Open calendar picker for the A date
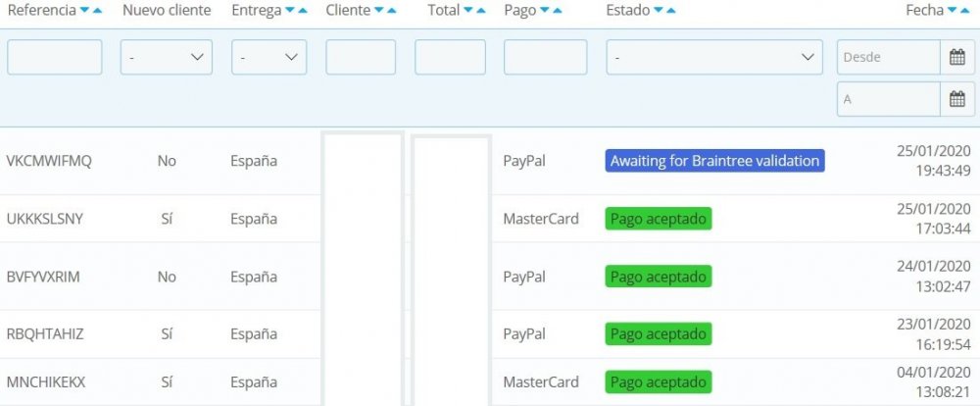Image resolution: width=980 pixels, height=406 pixels. [957, 99]
